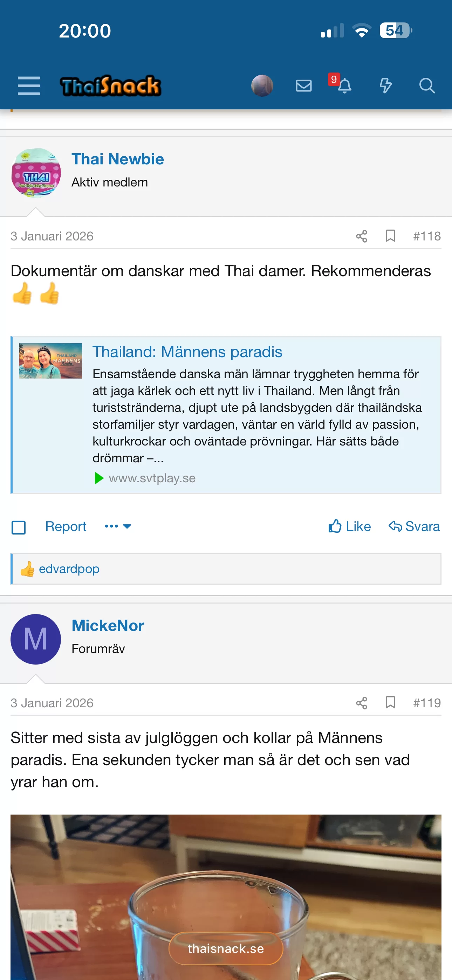Bookmark post #118

click(390, 236)
